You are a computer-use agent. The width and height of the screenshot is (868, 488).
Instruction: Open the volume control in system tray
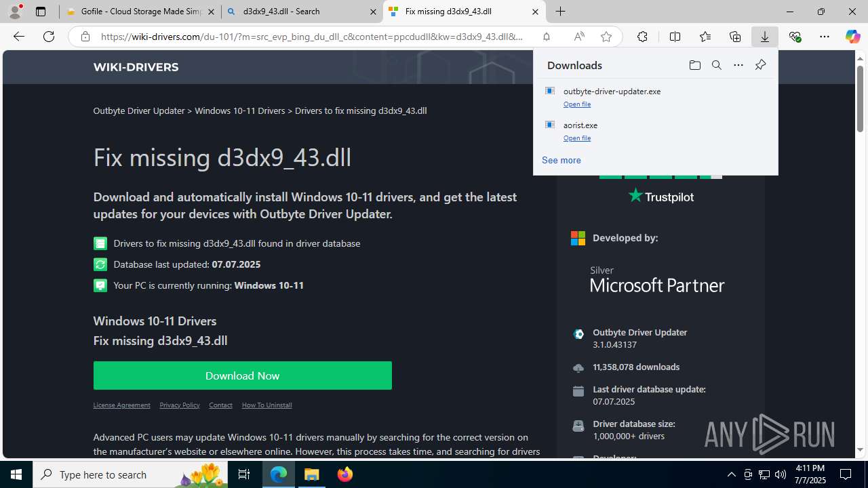(780, 474)
